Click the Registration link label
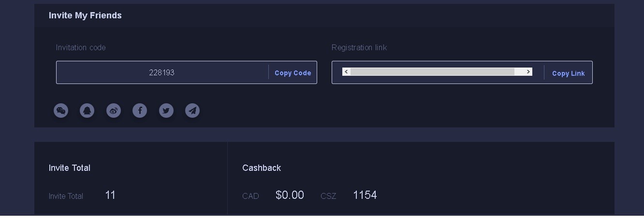This screenshot has width=644, height=222. (359, 47)
